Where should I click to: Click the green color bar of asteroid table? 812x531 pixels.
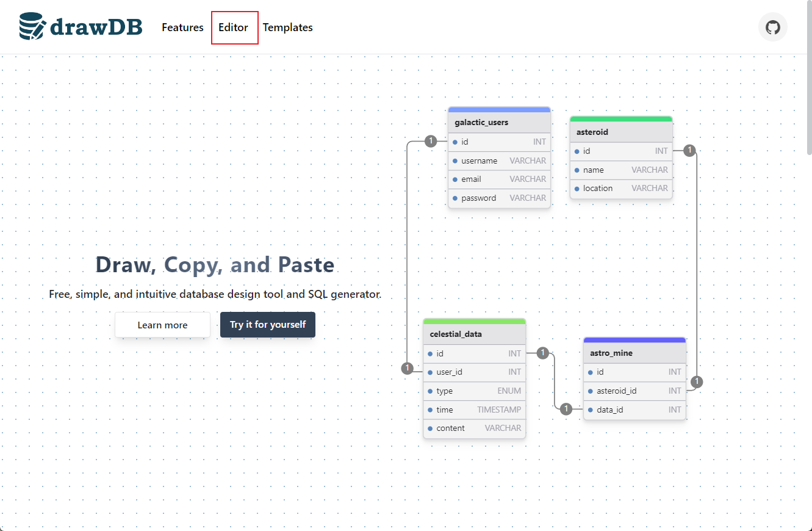[620, 119]
